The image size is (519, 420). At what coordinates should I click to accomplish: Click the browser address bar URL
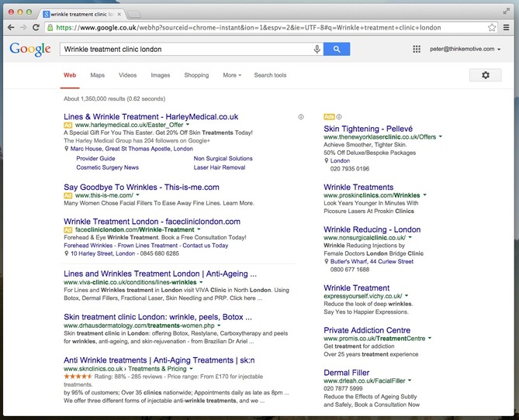point(248,27)
